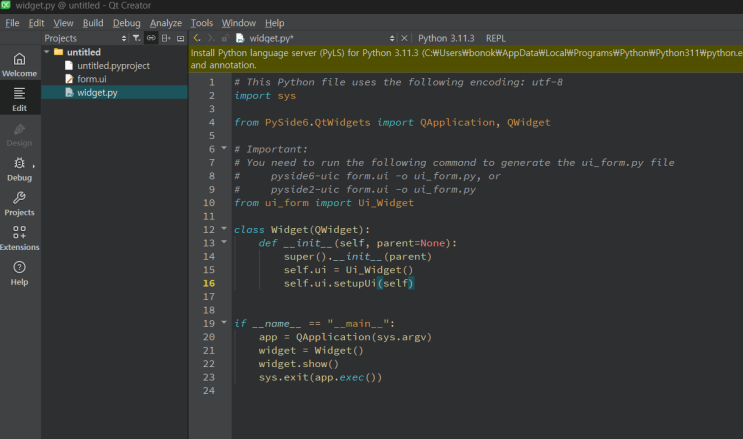Toggle synchronize with editor link icon

[151, 38]
